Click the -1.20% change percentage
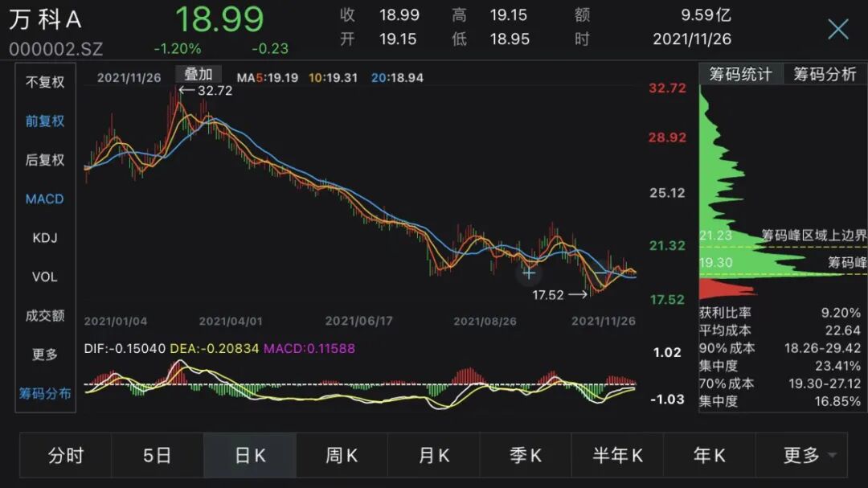Screen dimensions: 868x488 [177, 49]
